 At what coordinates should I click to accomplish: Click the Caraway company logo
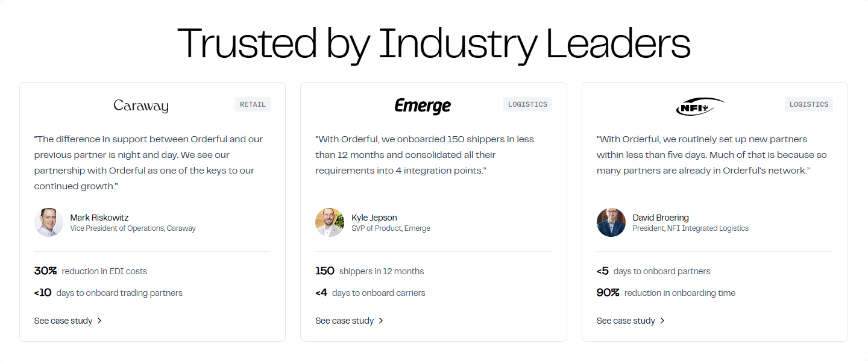tap(140, 105)
